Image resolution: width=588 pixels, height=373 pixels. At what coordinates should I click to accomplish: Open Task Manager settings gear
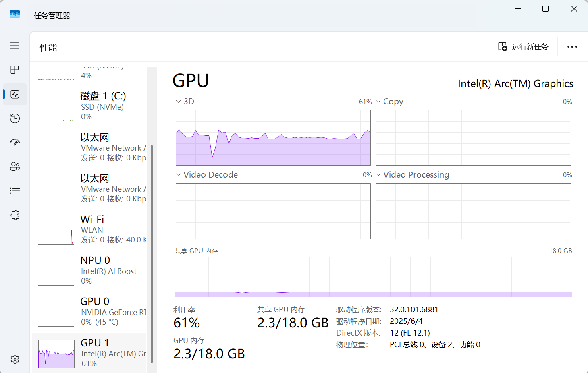click(15, 359)
